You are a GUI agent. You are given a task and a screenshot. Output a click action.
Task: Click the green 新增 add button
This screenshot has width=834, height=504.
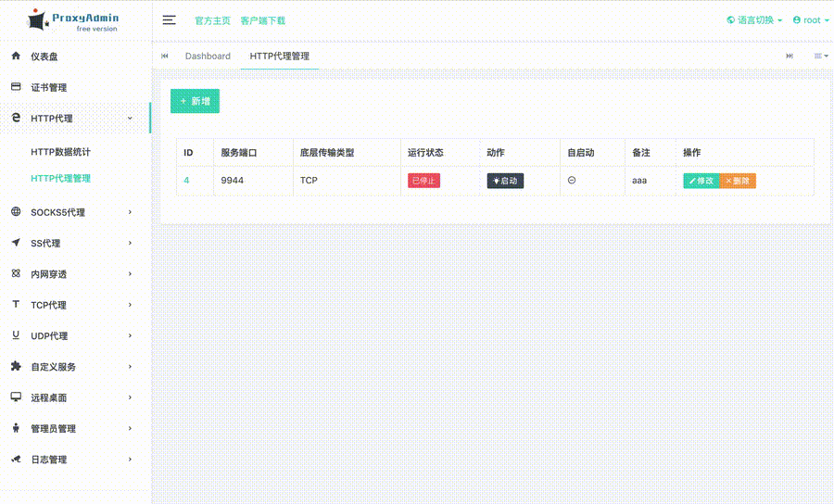tap(195, 101)
